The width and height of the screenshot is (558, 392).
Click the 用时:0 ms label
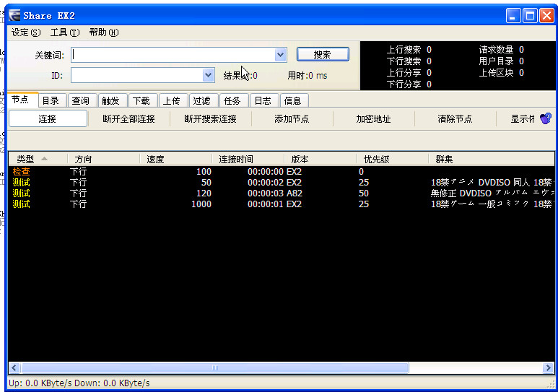308,76
